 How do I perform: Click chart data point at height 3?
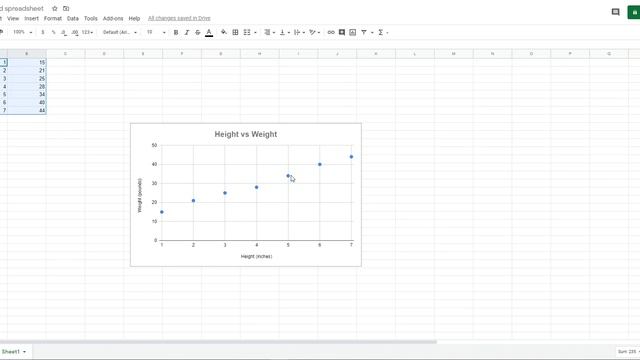225,193
